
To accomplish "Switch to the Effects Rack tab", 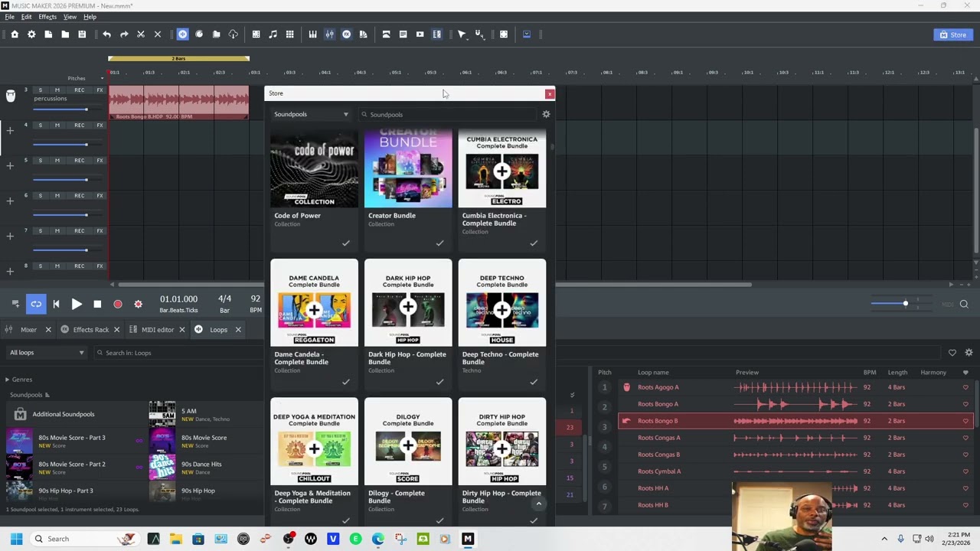I will tap(90, 330).
